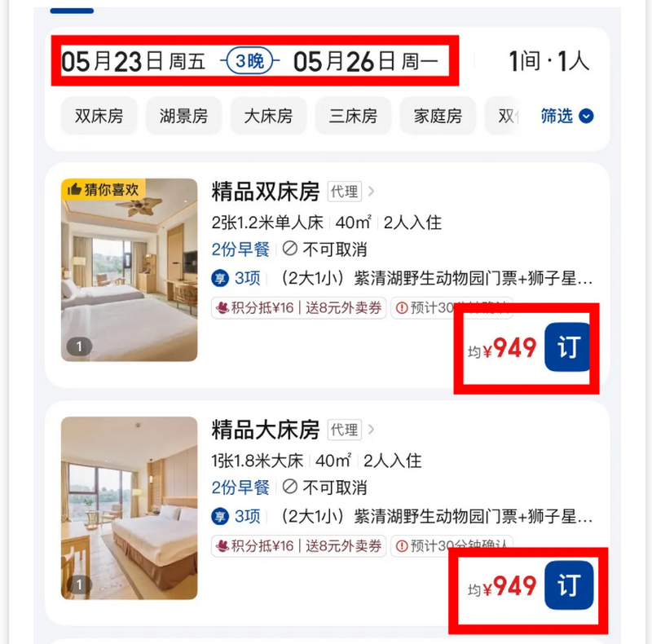Tap the no-cancellation icon on king room
The image size is (652, 644).
(290, 487)
